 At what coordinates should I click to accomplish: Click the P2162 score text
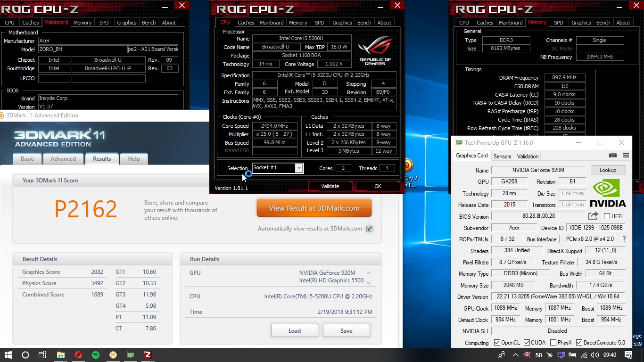[85, 209]
